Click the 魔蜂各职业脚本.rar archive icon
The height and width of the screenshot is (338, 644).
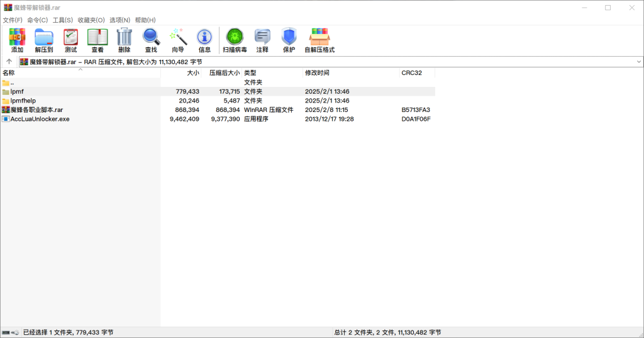click(6, 110)
